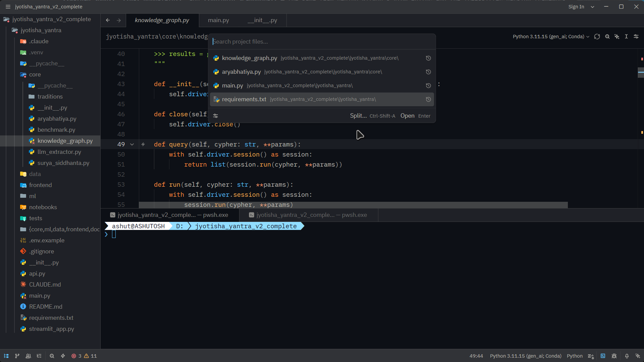Click the buffer search magnifier in editor toolbar
This screenshot has height=362, width=644.
point(607,37)
